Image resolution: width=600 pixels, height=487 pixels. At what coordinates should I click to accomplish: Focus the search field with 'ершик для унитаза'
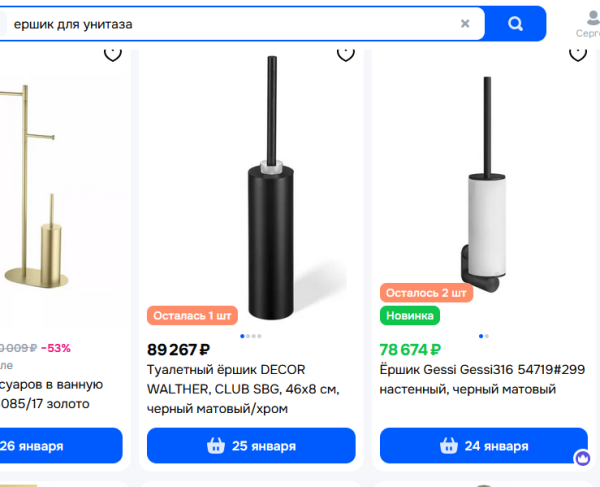[x=230, y=23]
